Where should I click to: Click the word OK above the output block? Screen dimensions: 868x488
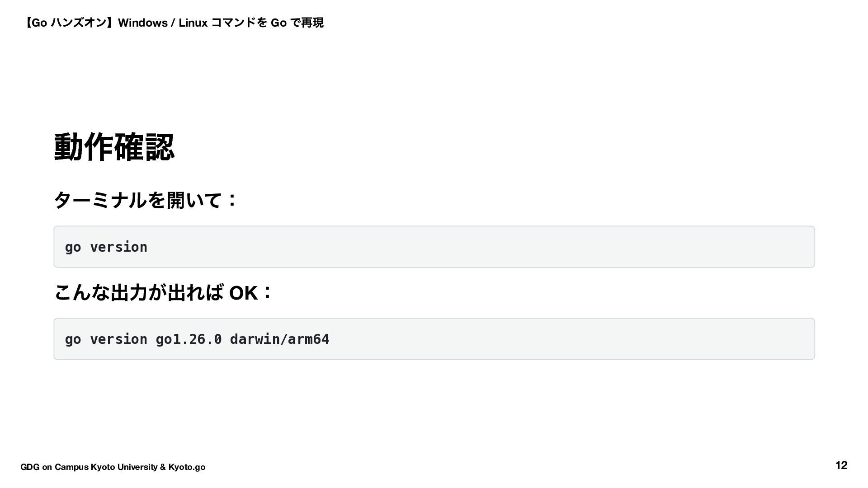coord(243,293)
